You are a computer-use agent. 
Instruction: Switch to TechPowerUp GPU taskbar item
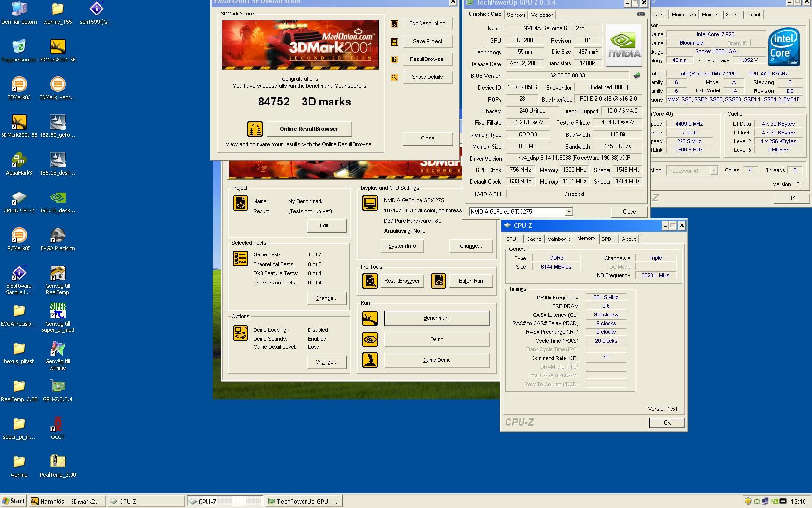coord(304,501)
